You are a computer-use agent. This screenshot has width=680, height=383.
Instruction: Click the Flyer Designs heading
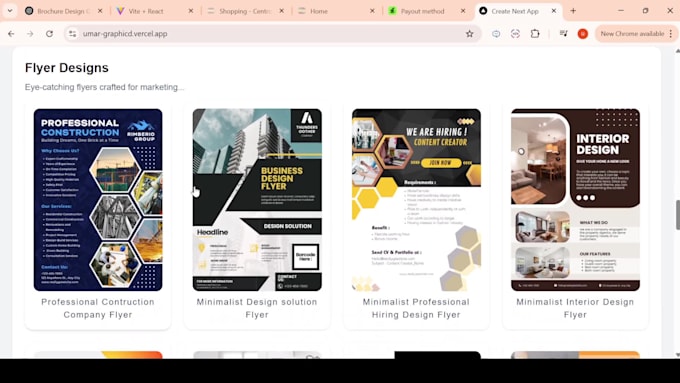[67, 68]
